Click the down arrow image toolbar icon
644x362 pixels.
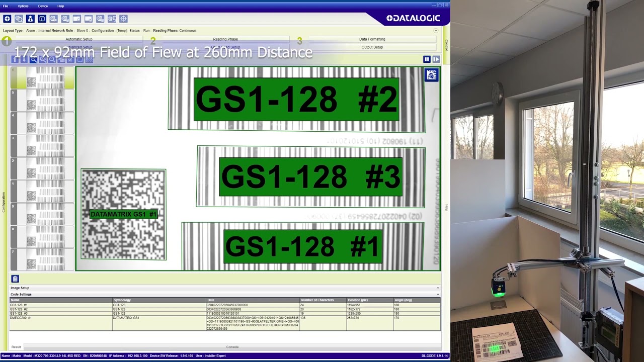tap(25, 59)
